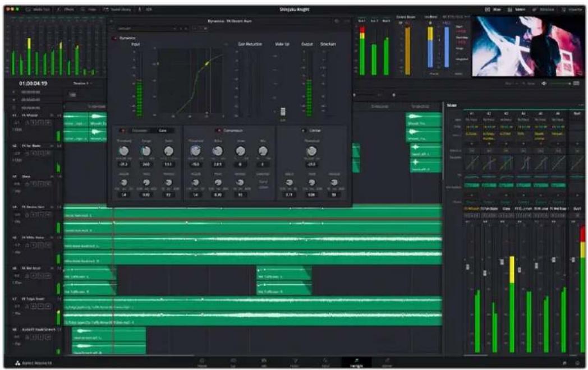Screen dimensions: 588x370
Task: Open the Metadata panel
Action: click(543, 10)
